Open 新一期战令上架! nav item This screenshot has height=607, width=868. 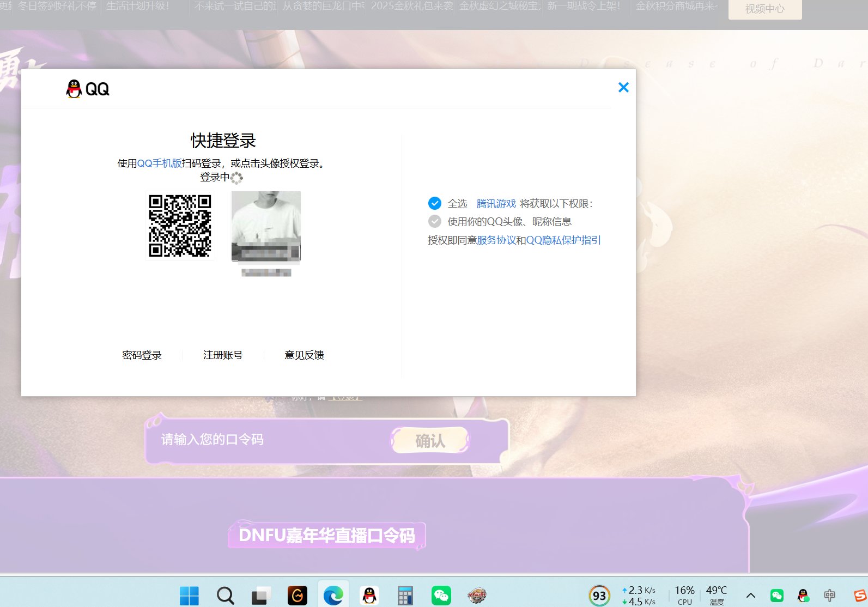point(584,7)
